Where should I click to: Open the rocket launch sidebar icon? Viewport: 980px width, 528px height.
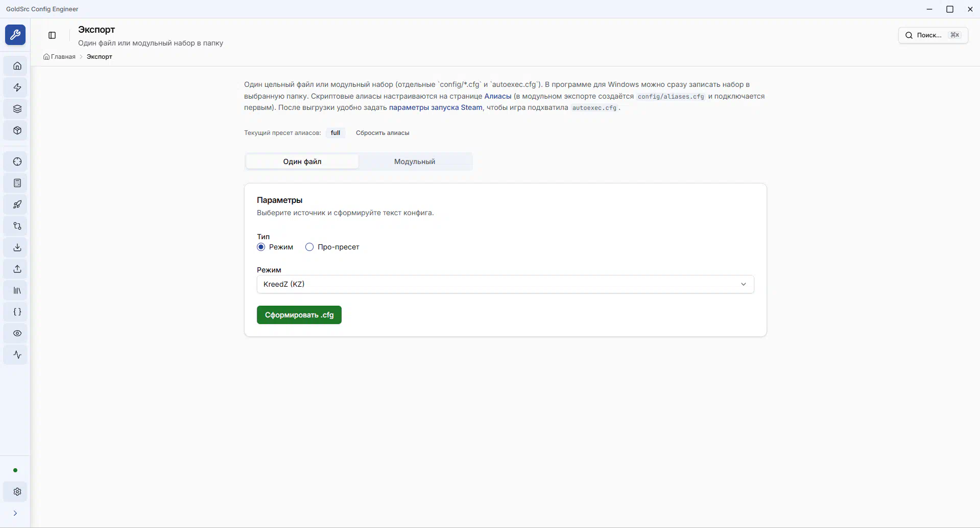pos(17,204)
